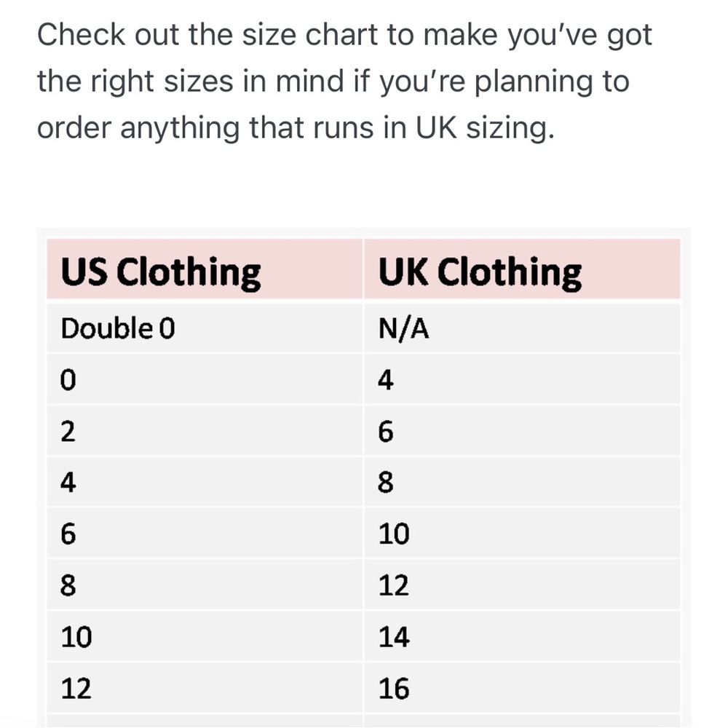This screenshot has height=728, width=728.
Task: Select the Double 0 cell
Action: pyautogui.click(x=205, y=328)
